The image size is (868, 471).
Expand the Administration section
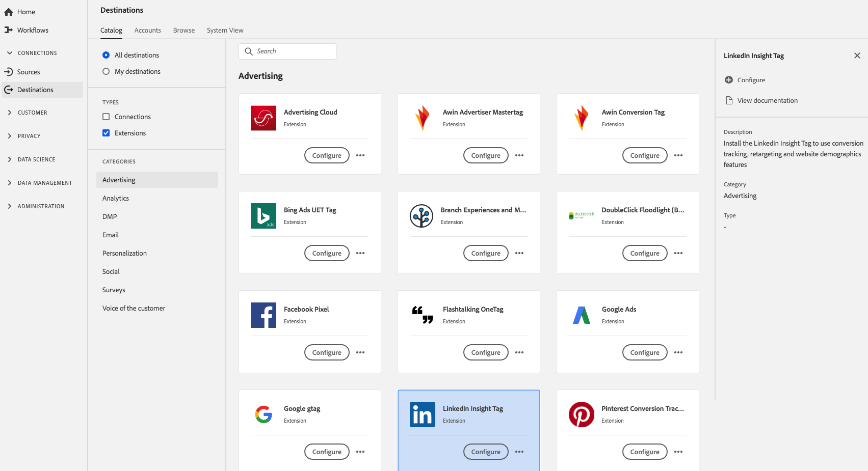pyautogui.click(x=10, y=206)
